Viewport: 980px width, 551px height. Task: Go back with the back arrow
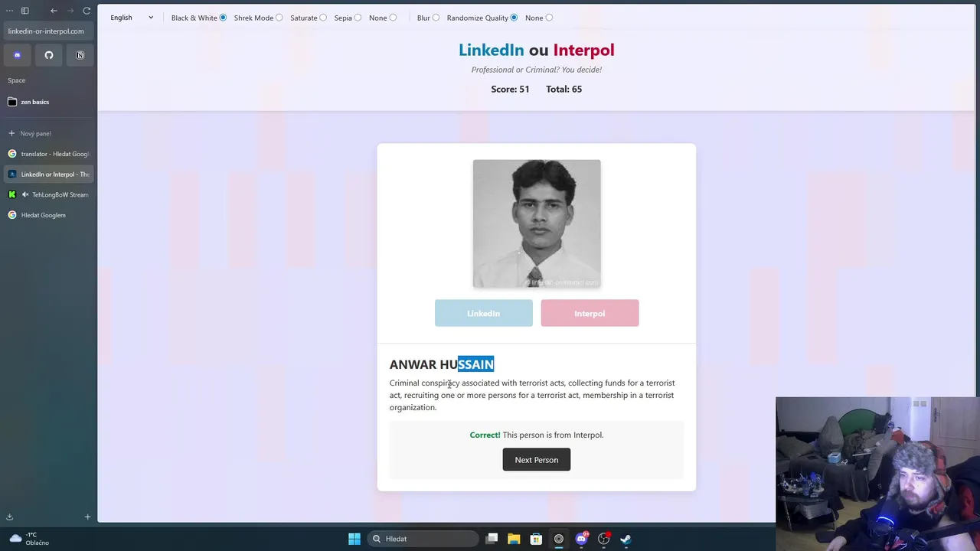(54, 11)
